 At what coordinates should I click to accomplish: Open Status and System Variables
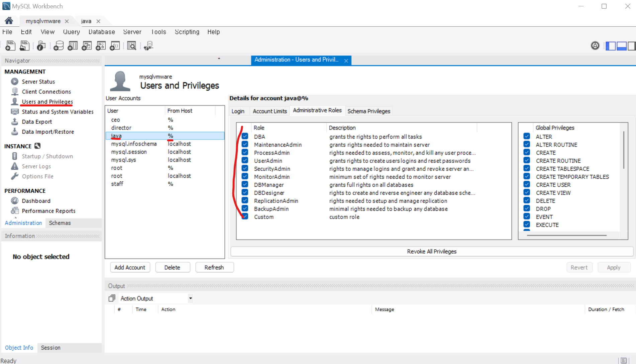click(58, 112)
